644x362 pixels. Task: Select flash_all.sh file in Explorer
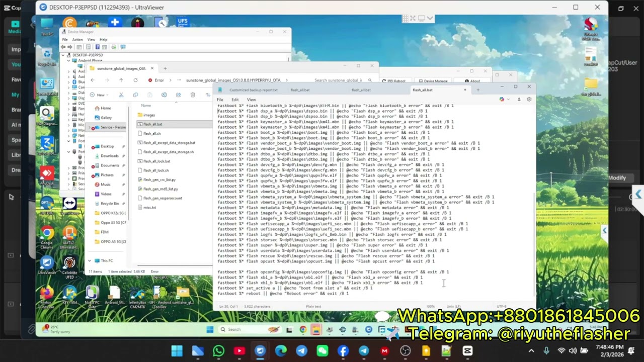(x=152, y=134)
